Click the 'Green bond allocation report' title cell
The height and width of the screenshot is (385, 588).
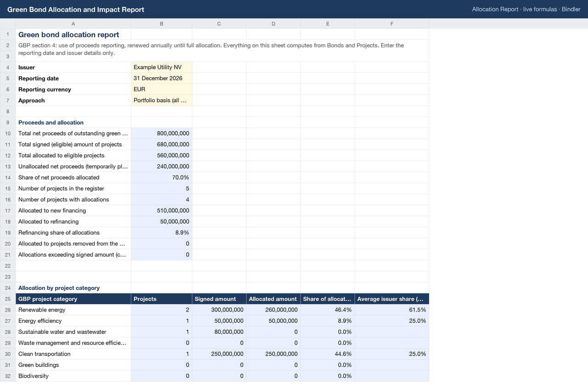[x=73, y=34]
